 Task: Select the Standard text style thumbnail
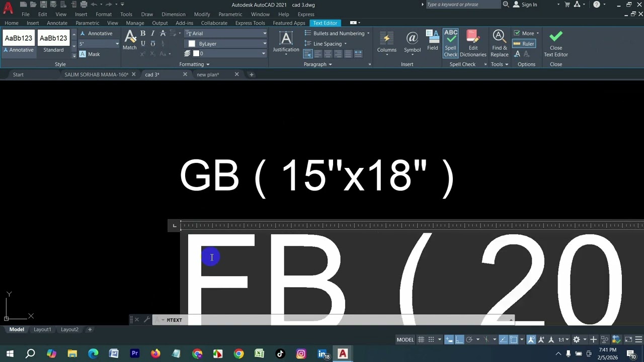[x=53, y=42]
